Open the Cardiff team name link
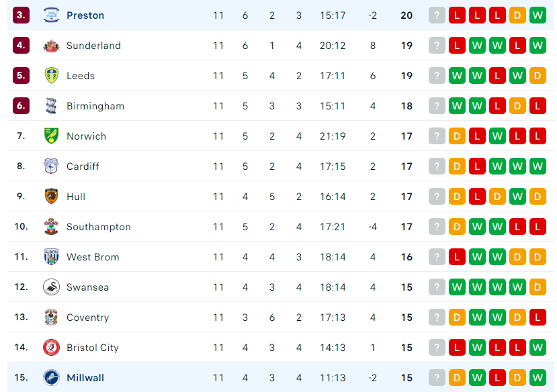This screenshot has height=392, width=557. (x=83, y=166)
